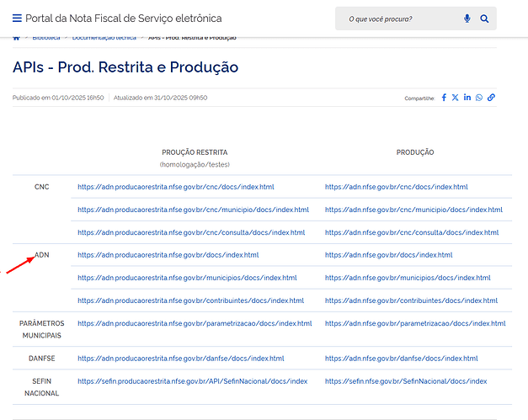This screenshot has height=420, width=528.
Task: Open the parametrizacao produção restrita link
Action: (194, 323)
